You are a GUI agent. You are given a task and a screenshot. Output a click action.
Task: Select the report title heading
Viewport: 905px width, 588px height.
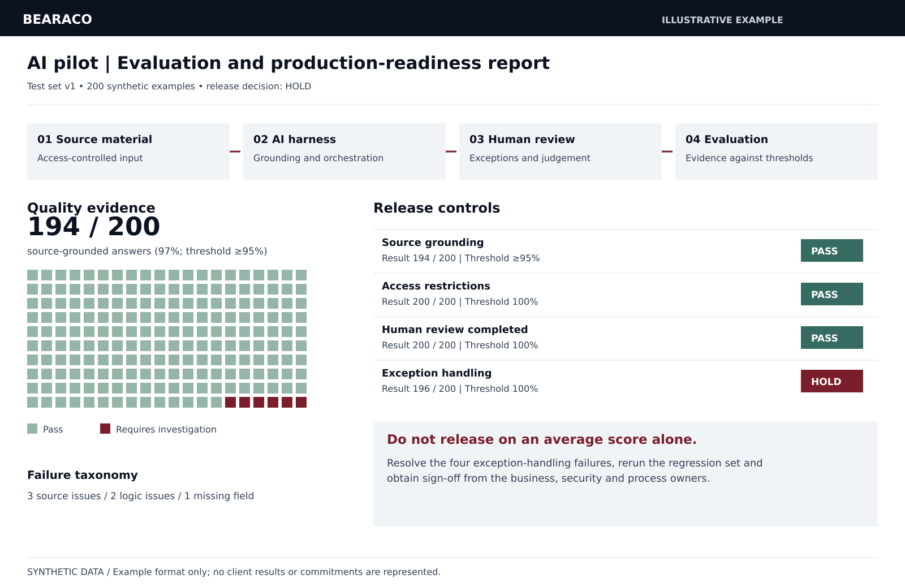click(288, 63)
